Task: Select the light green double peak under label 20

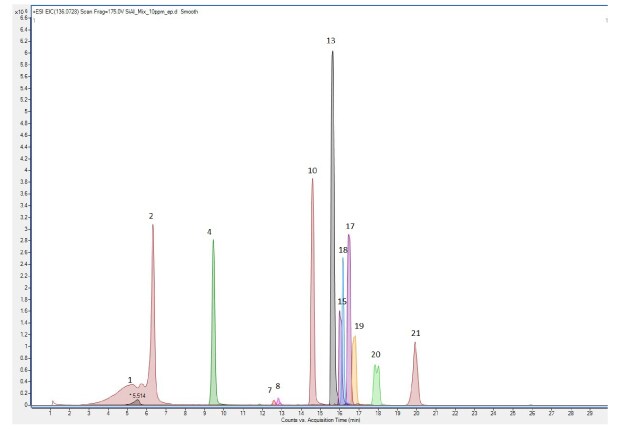Action: click(x=376, y=386)
